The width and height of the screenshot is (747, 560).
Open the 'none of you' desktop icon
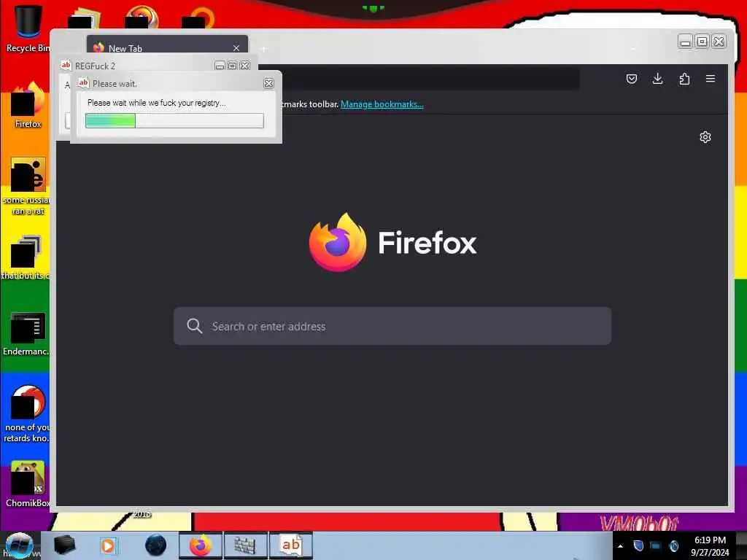pyautogui.click(x=27, y=413)
